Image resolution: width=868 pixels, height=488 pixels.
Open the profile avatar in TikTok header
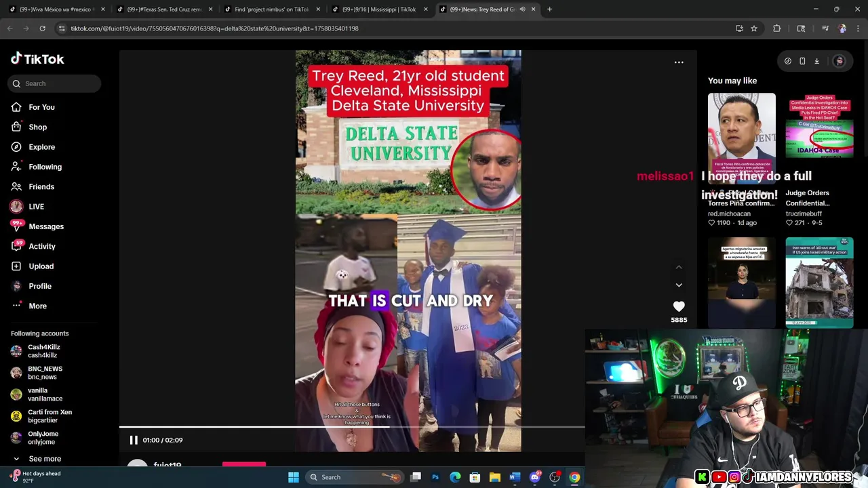pos(840,61)
